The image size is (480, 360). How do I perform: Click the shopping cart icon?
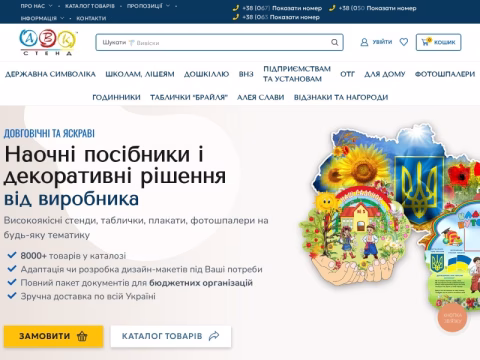click(x=425, y=42)
